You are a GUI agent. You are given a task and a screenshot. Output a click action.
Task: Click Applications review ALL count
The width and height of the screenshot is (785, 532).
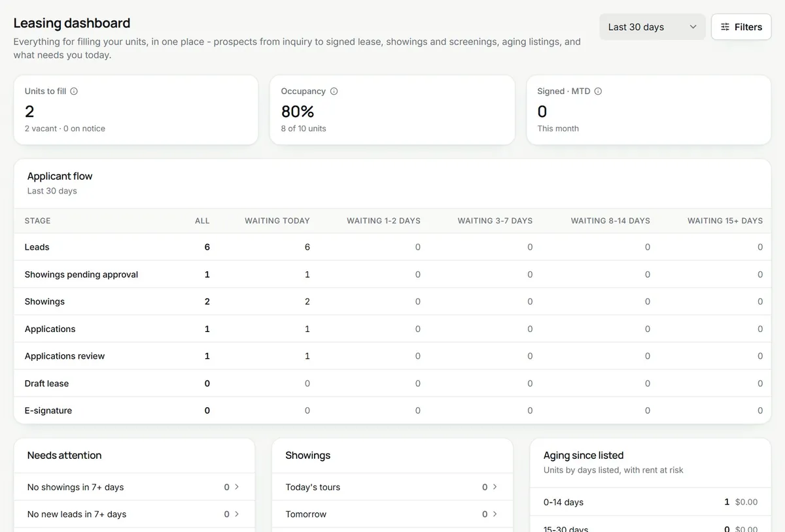(207, 356)
